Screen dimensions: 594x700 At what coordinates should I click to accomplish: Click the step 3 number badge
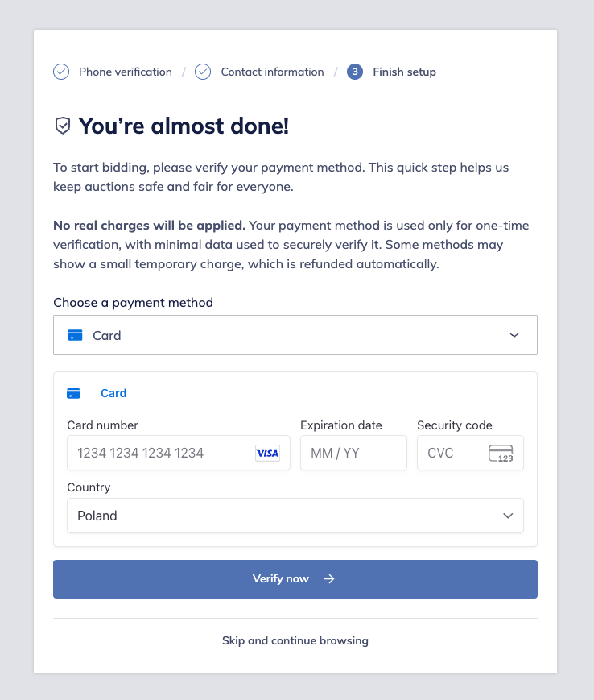tap(355, 72)
